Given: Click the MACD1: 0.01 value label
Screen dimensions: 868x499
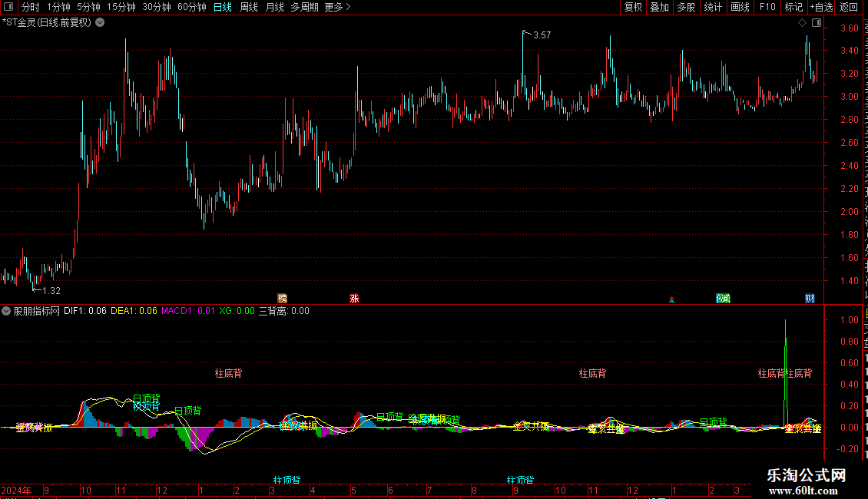Looking at the screenshot, I should click(188, 311).
